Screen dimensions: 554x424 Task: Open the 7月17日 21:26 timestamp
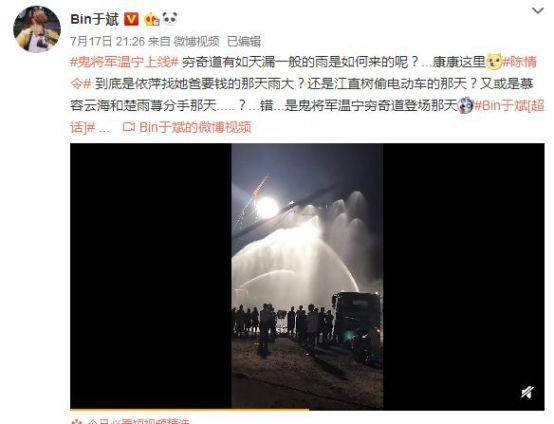(107, 41)
